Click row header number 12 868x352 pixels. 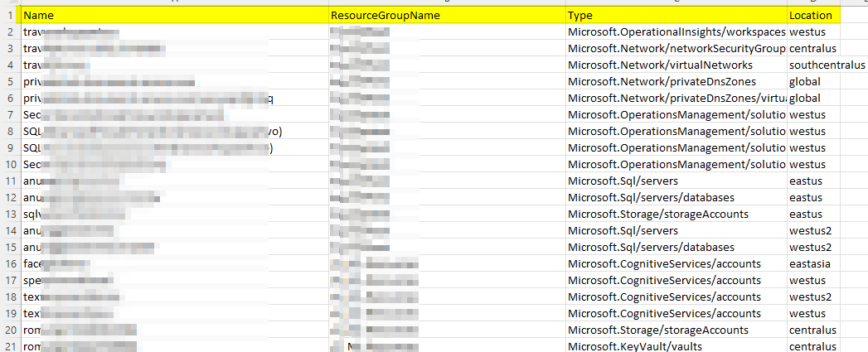click(x=10, y=198)
